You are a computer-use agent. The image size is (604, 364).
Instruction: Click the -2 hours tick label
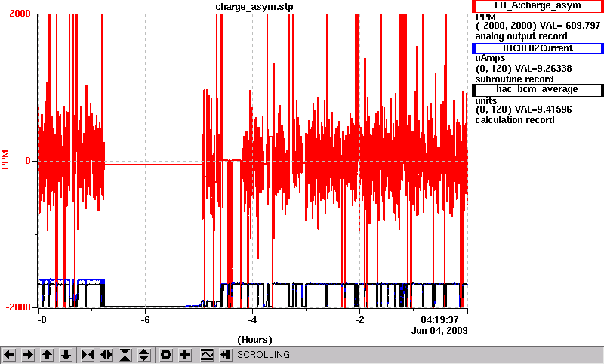pyautogui.click(x=359, y=320)
